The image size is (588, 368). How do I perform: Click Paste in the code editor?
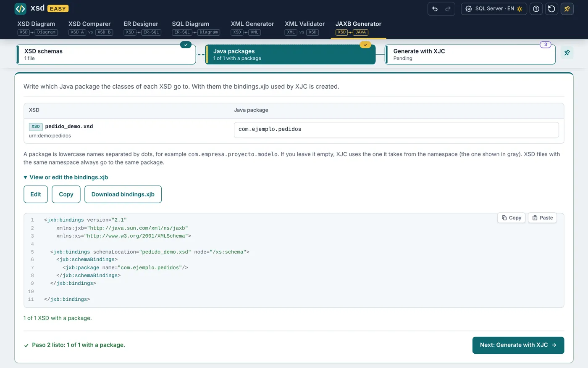tap(542, 218)
